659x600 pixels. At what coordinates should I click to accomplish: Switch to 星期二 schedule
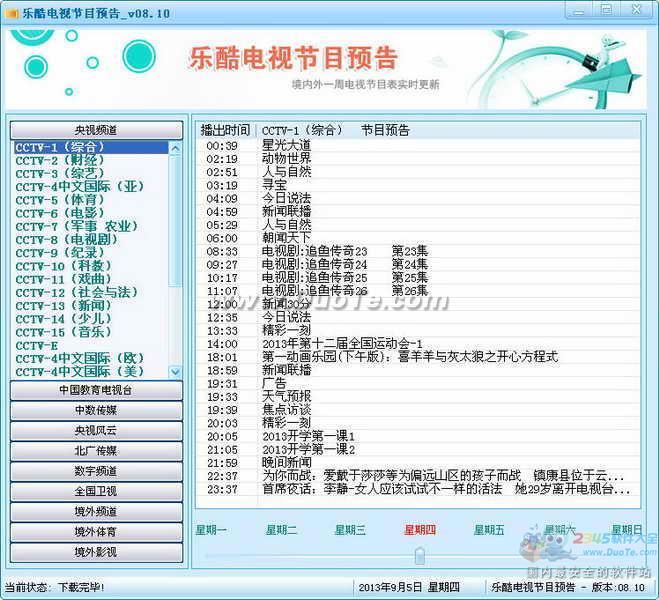tap(281, 530)
